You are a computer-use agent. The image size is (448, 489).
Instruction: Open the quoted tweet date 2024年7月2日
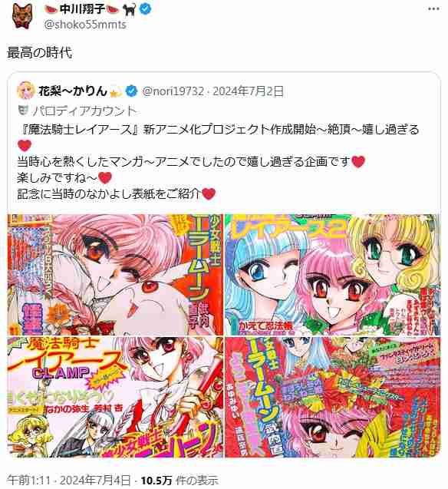[249, 91]
